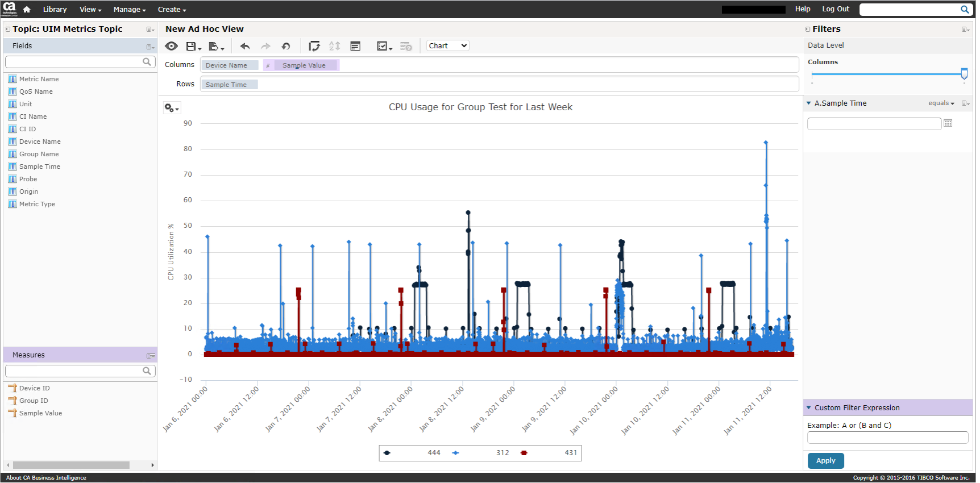Viewport: 980px width, 483px height.
Task: Click the Apply button
Action: pyautogui.click(x=825, y=461)
